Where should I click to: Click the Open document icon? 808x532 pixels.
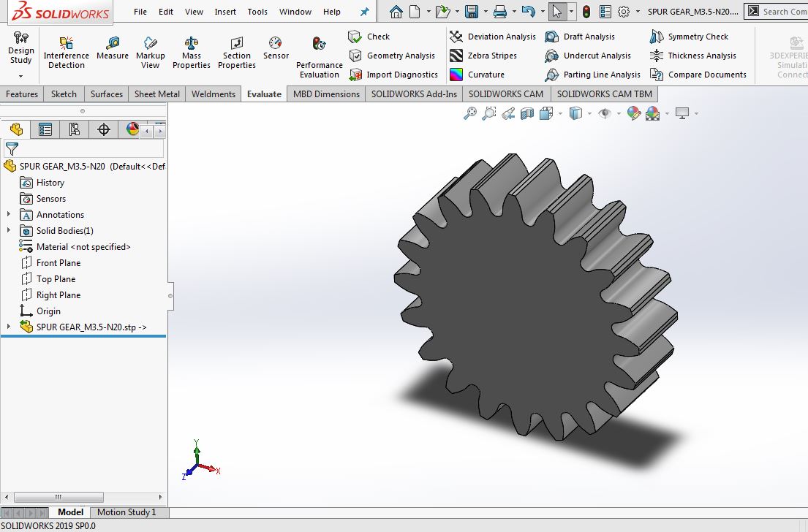tap(442, 12)
